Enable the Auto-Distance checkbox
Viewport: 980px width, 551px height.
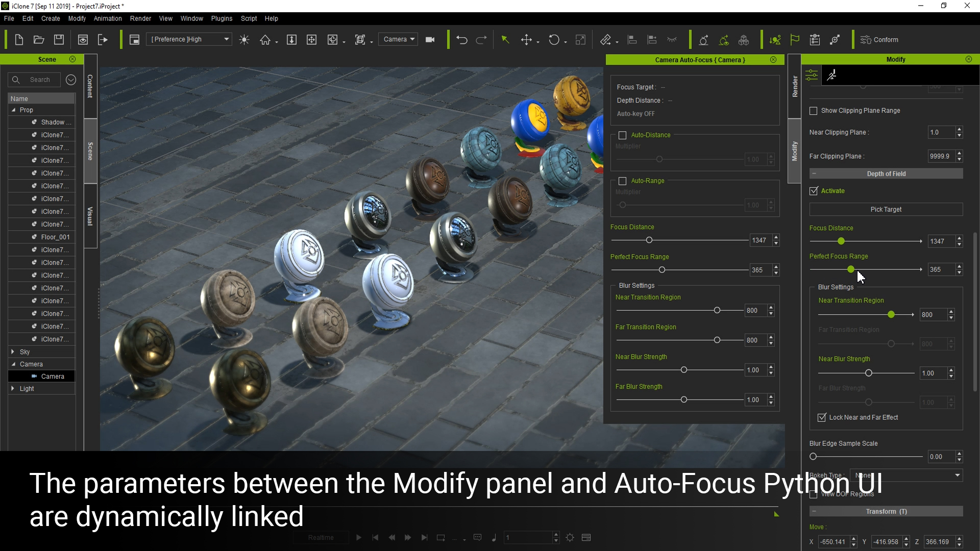tap(622, 135)
